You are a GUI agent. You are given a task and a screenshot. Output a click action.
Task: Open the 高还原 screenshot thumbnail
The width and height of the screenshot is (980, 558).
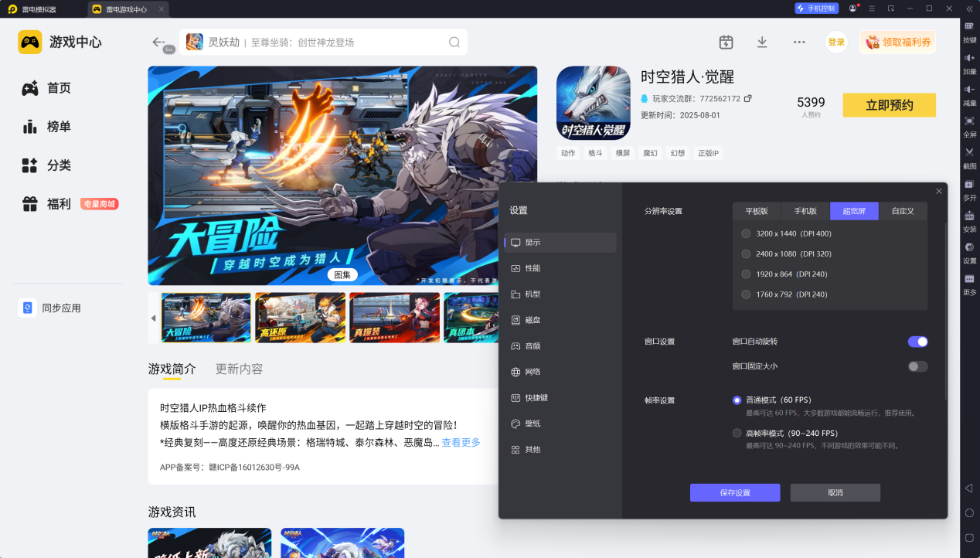pos(301,318)
